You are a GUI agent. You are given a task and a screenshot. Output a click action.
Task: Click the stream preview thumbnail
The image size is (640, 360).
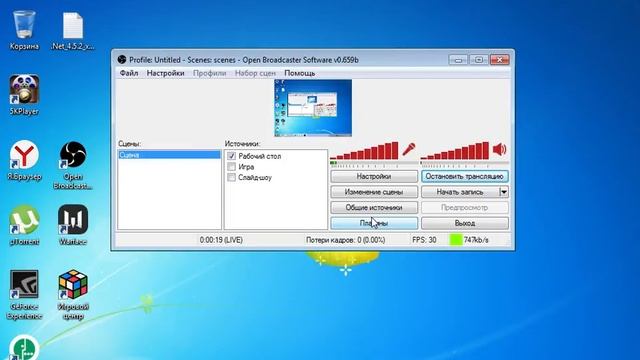coord(313,108)
